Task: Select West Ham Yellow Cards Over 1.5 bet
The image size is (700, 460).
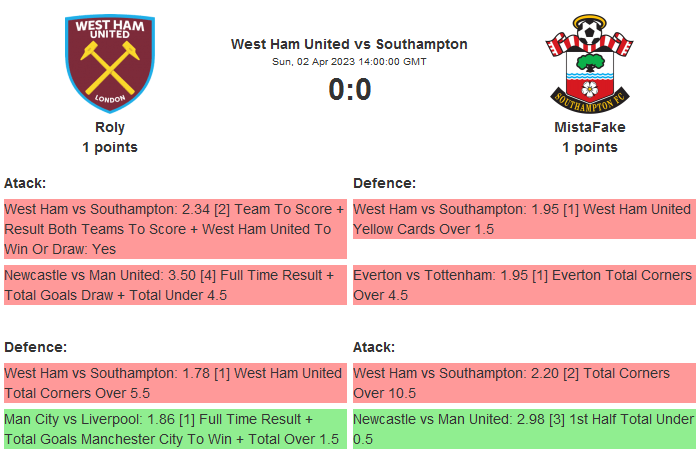Action: pos(524,219)
